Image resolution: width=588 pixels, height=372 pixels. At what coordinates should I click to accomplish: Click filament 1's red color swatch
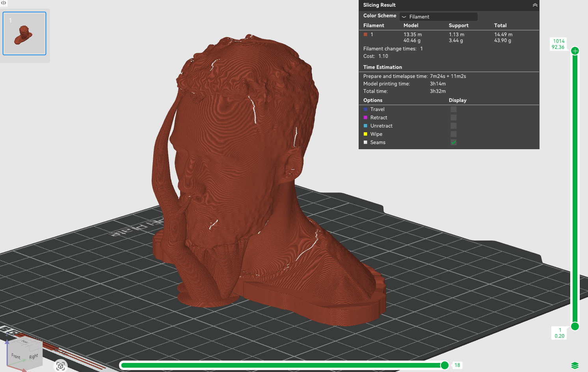[365, 34]
